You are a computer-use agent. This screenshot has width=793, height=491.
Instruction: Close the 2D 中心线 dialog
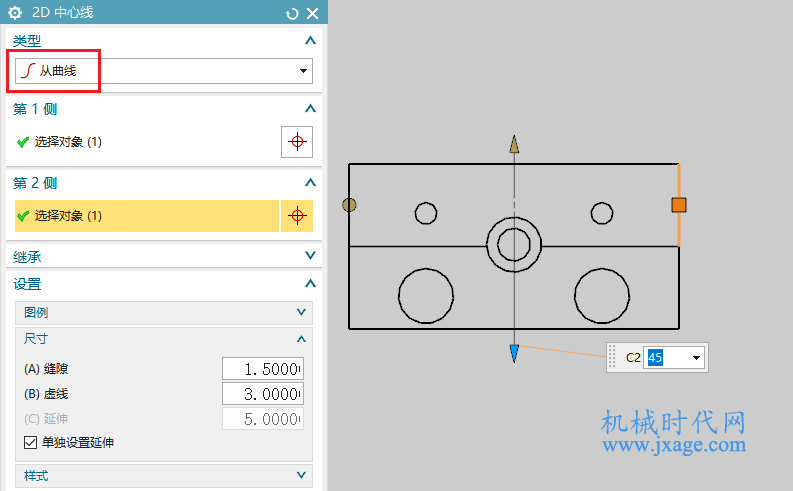click(x=313, y=14)
